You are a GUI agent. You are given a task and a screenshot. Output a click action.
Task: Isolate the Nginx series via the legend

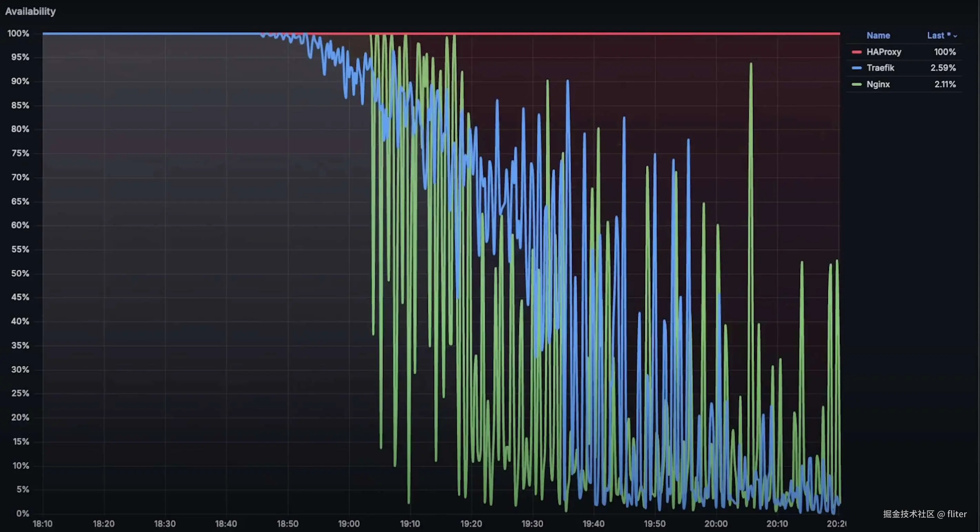878,84
